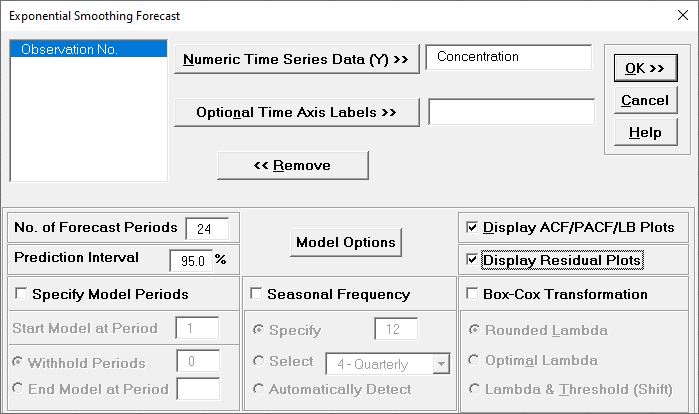
Task: Expand the 4 - Quarterly dropdown
Action: click(441, 362)
